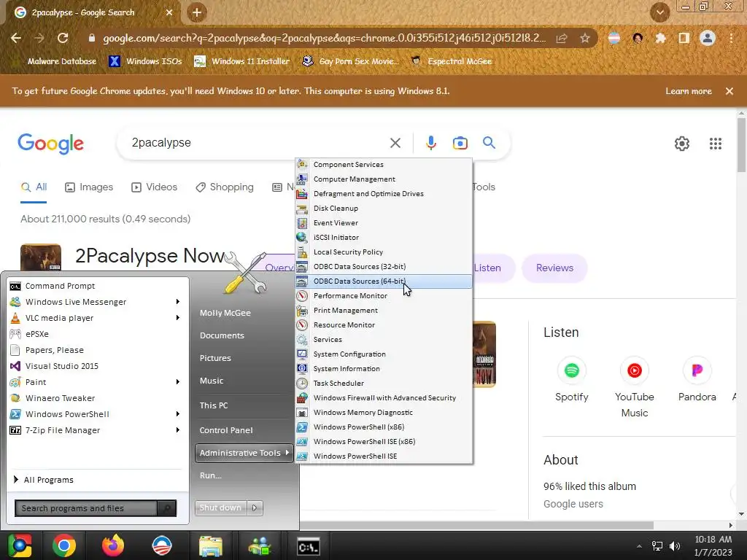Click the Command Prompt icon in Start menu
Viewport: 747px width, 560px height.
(15, 286)
